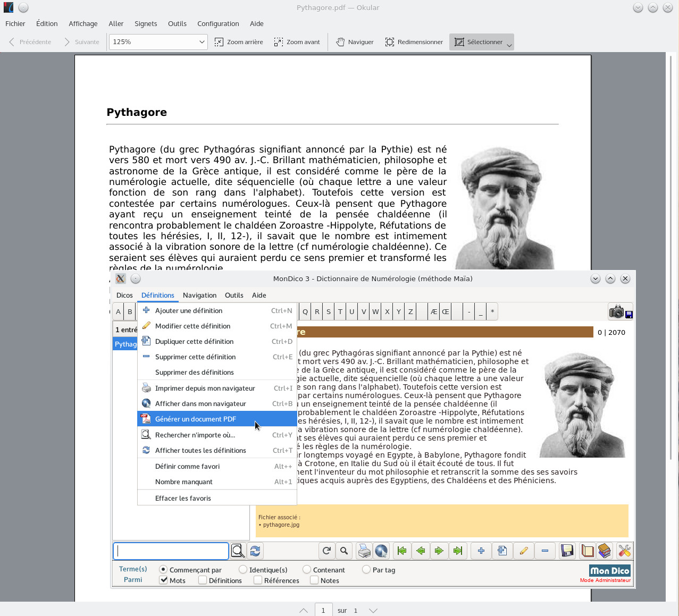Click the down chevron next to the page count

pos(373,611)
